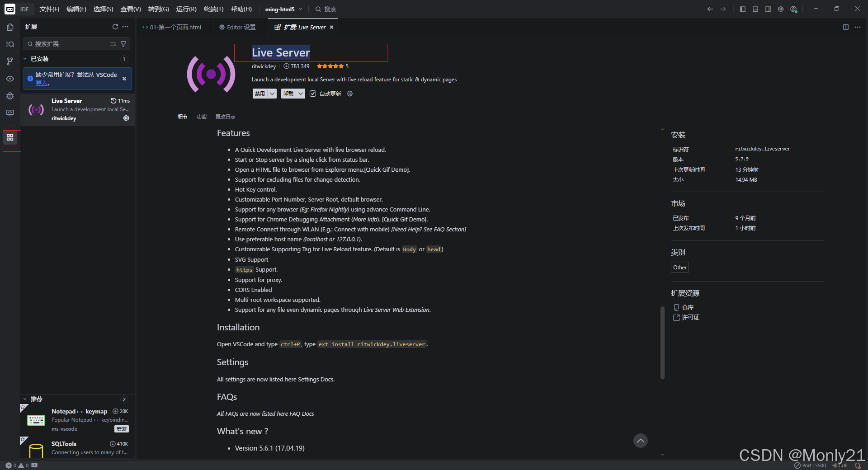Click the 卸载 uninstall button
This screenshot has width=868, height=470.
(288, 94)
